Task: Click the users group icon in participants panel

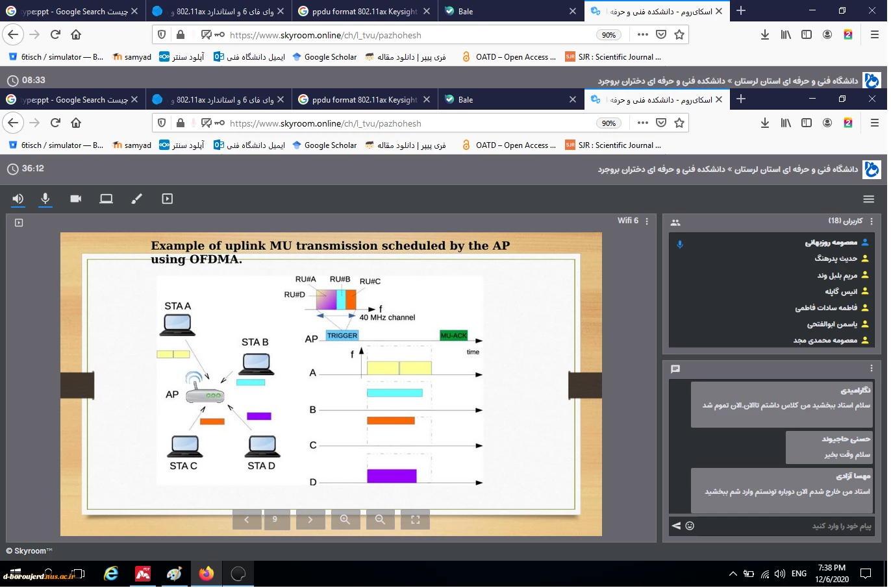Action: click(675, 223)
